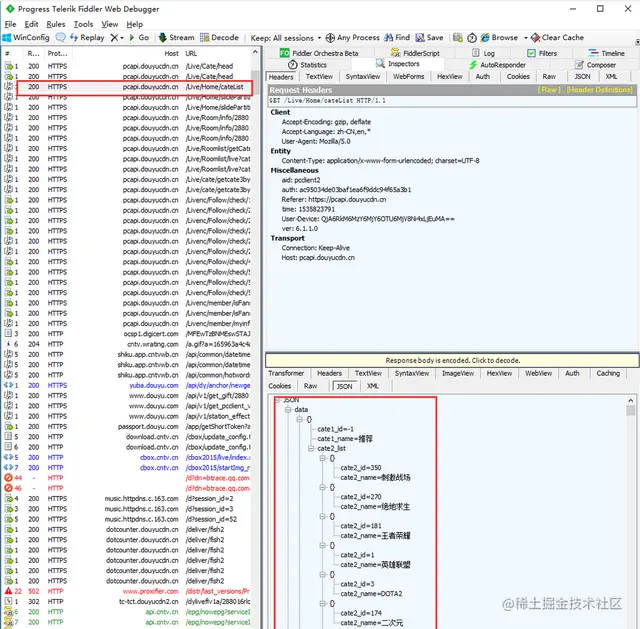This screenshot has height=629, width=640.
Task: Select the cate1_id=-1 tree item
Action: (x=336, y=429)
